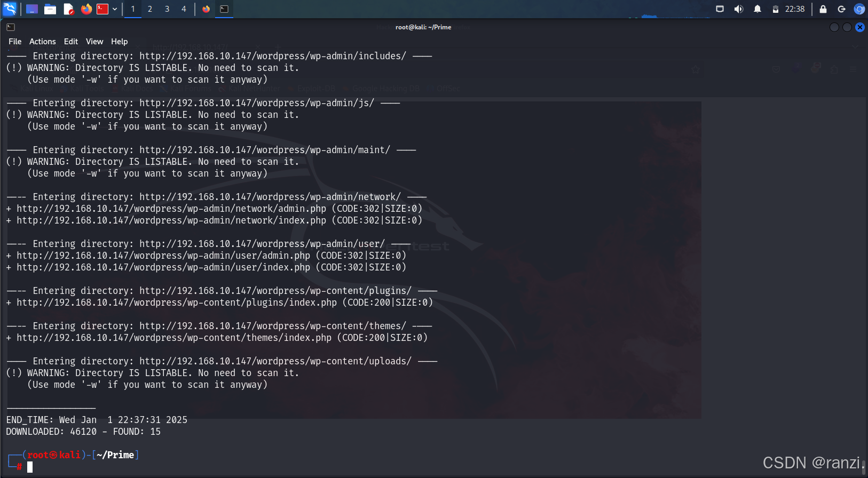
Task: Launch Firefox from the panel
Action: (x=86, y=9)
